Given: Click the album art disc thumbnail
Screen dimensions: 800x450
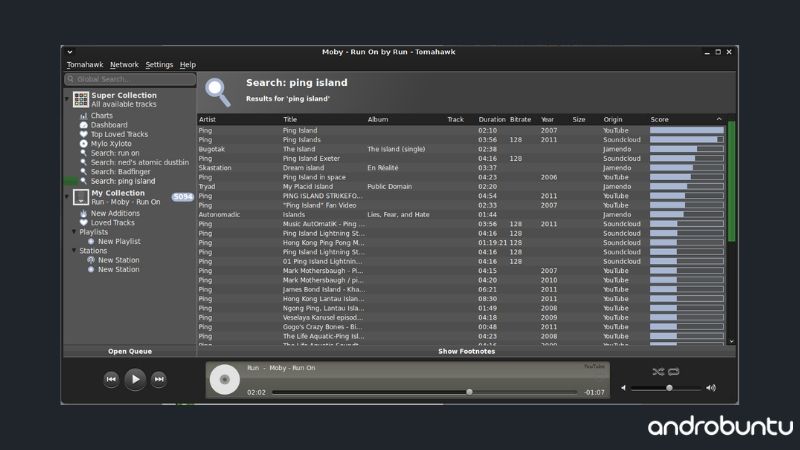Looking at the screenshot, I should pyautogui.click(x=224, y=380).
